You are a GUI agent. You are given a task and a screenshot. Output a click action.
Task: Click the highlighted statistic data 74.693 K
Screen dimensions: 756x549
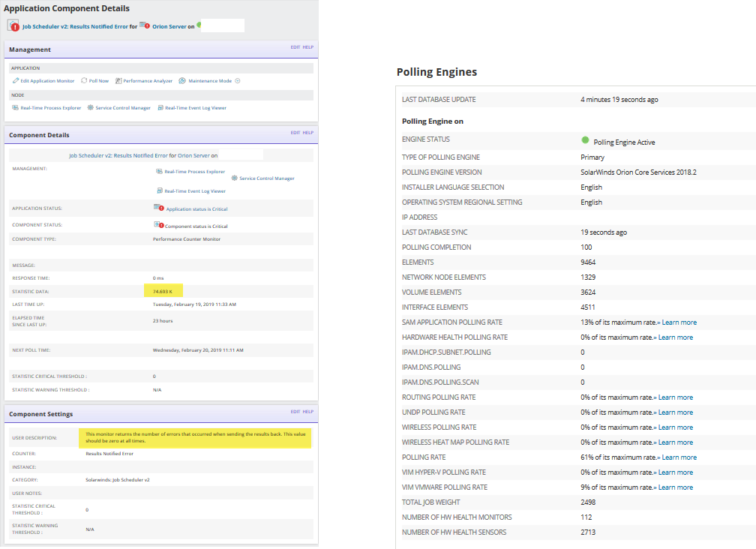tap(163, 292)
